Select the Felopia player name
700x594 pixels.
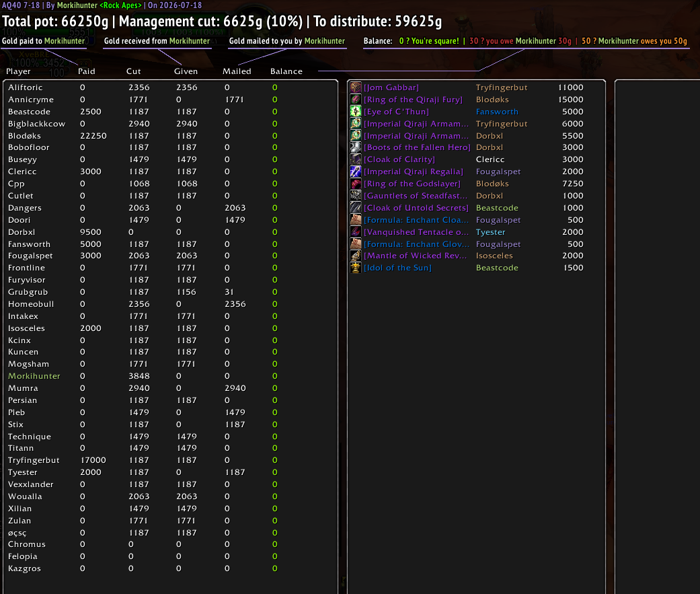tap(22, 556)
